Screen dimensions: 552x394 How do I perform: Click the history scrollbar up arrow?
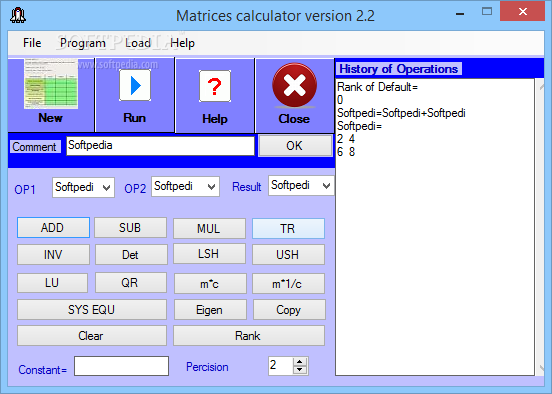(x=541, y=87)
